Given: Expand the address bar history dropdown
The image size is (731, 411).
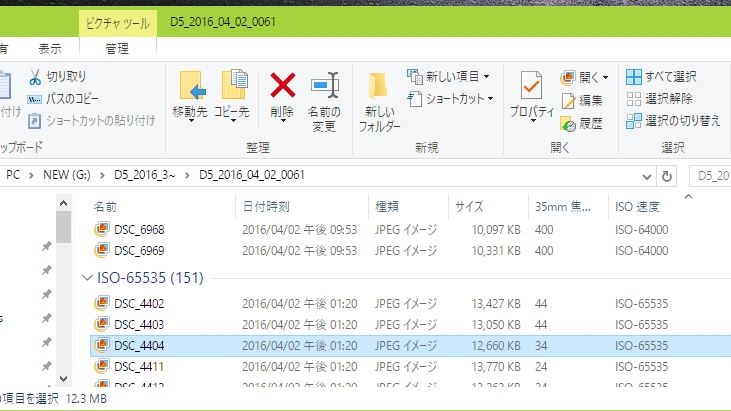Looking at the screenshot, I should pos(646,177).
